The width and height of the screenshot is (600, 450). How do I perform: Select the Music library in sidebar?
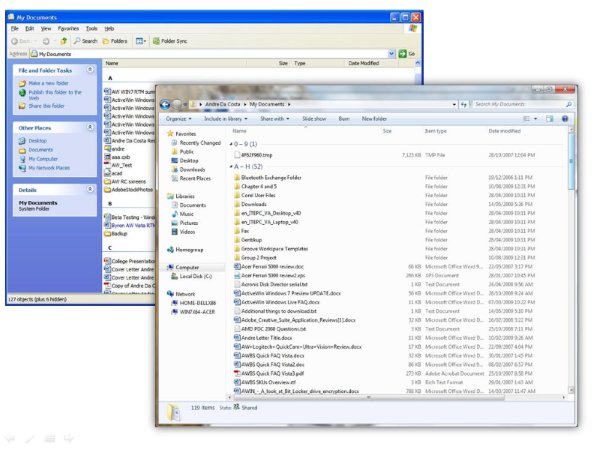coord(187,213)
